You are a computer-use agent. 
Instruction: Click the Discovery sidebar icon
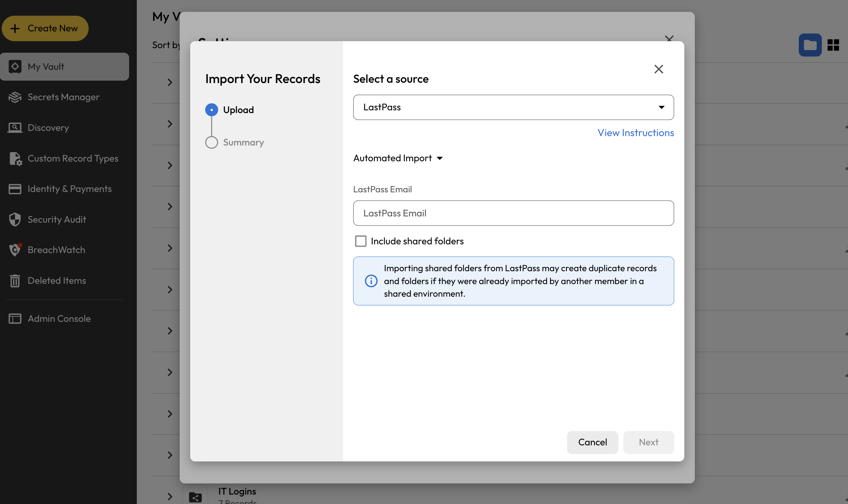coord(15,128)
